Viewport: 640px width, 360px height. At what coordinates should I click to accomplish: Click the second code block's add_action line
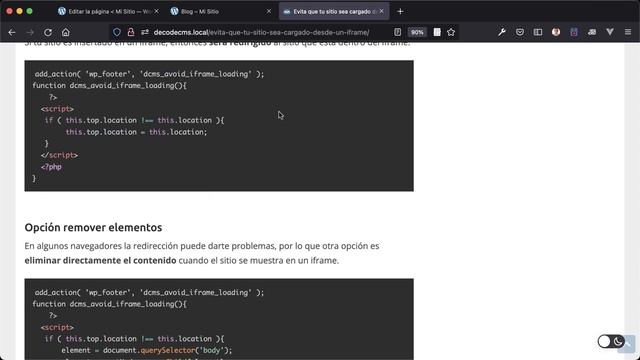coord(149,292)
